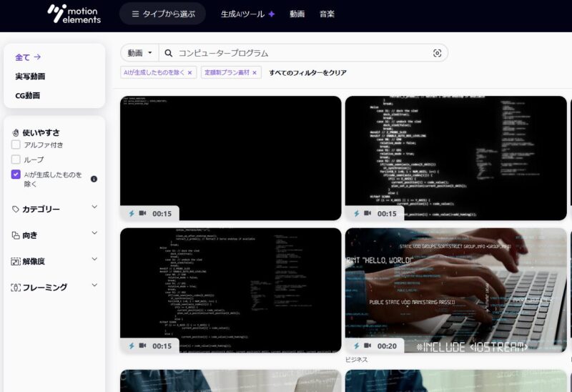Open the 音楽 menu item
The image size is (572, 392).
tap(327, 14)
